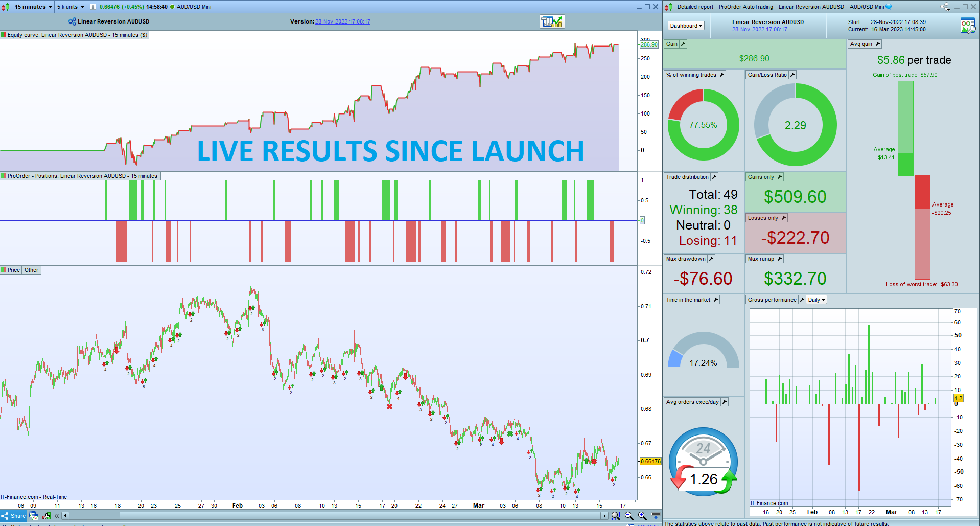Click the 17.24% time in market gauge

704,350
